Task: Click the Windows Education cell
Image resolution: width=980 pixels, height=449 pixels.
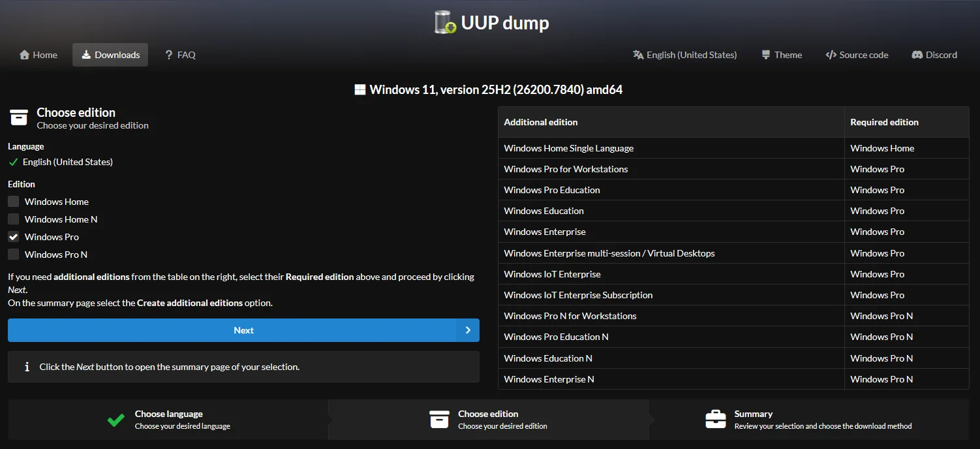Action: coord(671,211)
